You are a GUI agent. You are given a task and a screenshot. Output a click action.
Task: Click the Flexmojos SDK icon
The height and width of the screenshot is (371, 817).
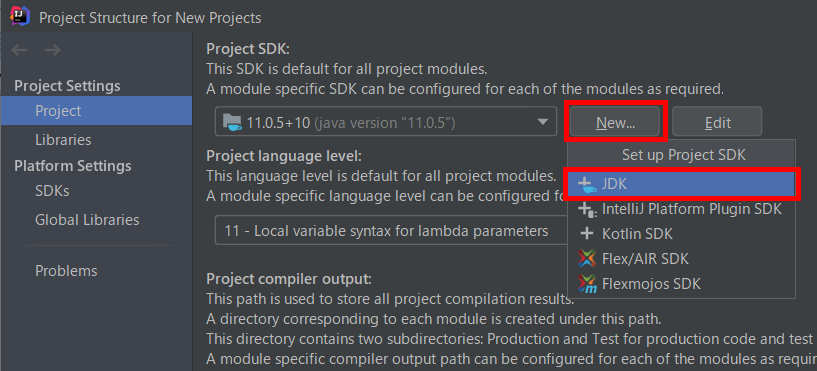(x=587, y=283)
